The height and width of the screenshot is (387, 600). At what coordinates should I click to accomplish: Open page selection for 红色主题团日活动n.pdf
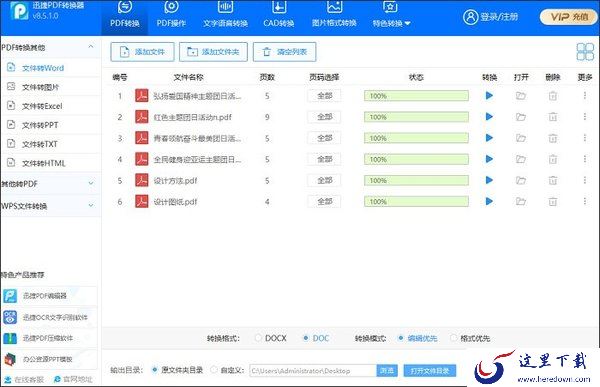pyautogui.click(x=324, y=117)
